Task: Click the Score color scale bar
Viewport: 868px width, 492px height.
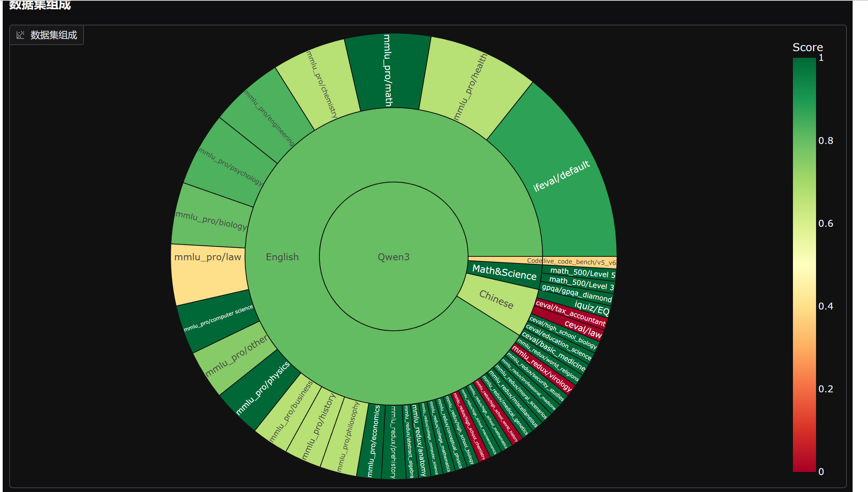Action: [x=804, y=264]
